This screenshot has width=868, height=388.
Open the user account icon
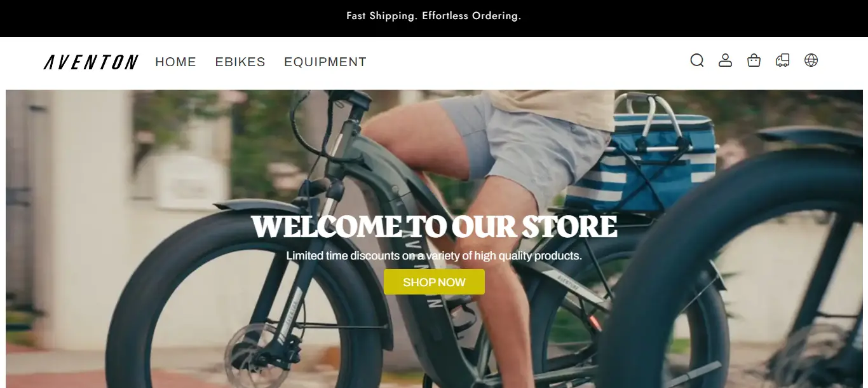point(725,60)
